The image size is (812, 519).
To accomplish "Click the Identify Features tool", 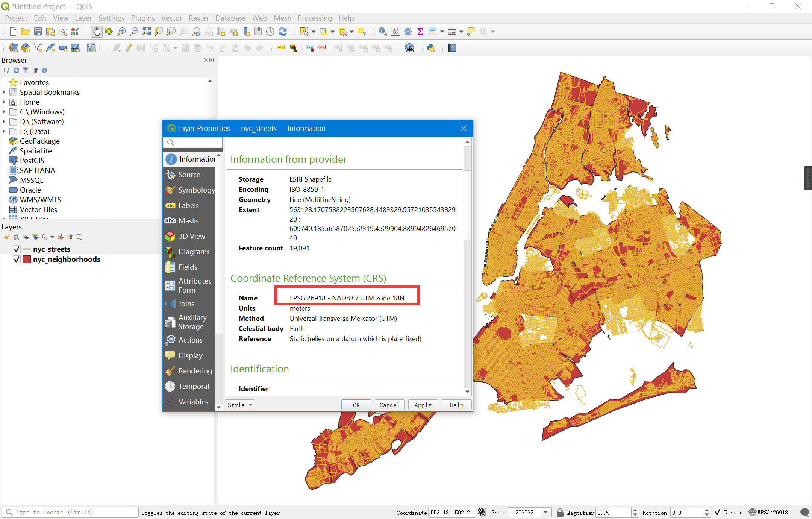I will [383, 32].
